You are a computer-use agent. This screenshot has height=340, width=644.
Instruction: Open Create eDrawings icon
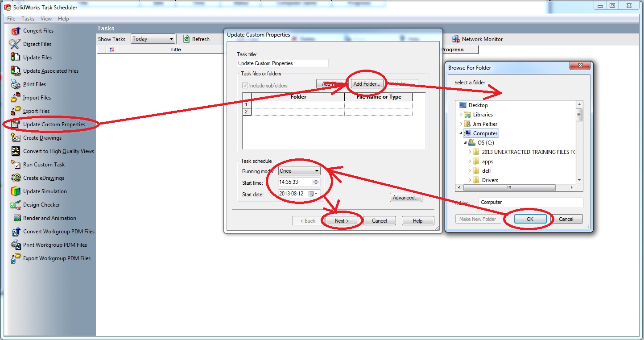tap(16, 178)
